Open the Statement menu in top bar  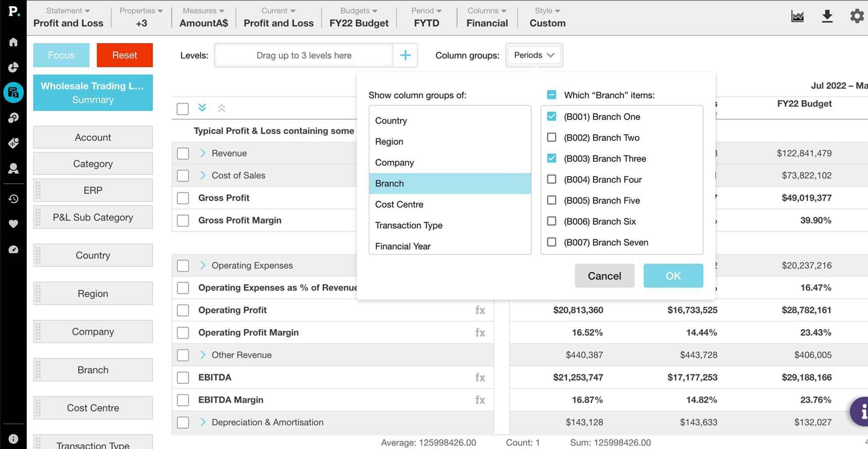(68, 17)
